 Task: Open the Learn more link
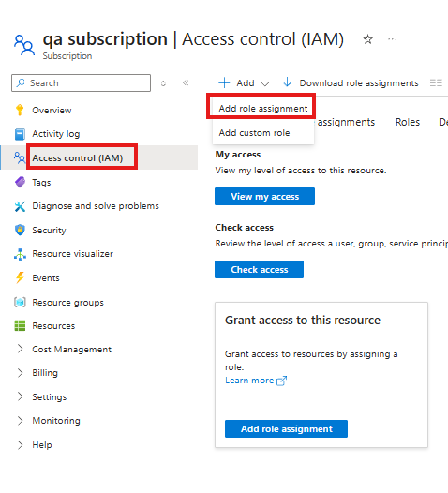256,381
